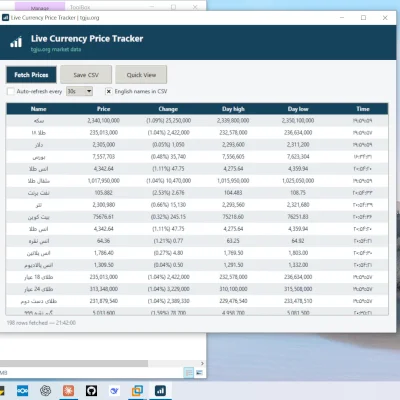Viewport: 400px width, 400px height.
Task: Select price cell 1,309.50
Action: coord(103,265)
